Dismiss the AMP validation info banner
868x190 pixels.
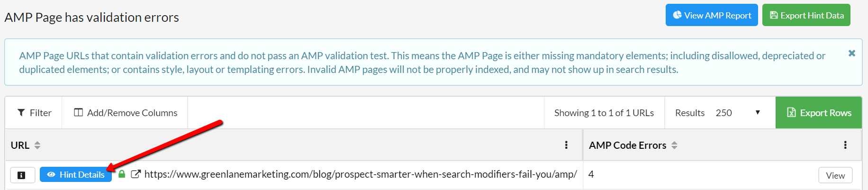tap(852, 53)
